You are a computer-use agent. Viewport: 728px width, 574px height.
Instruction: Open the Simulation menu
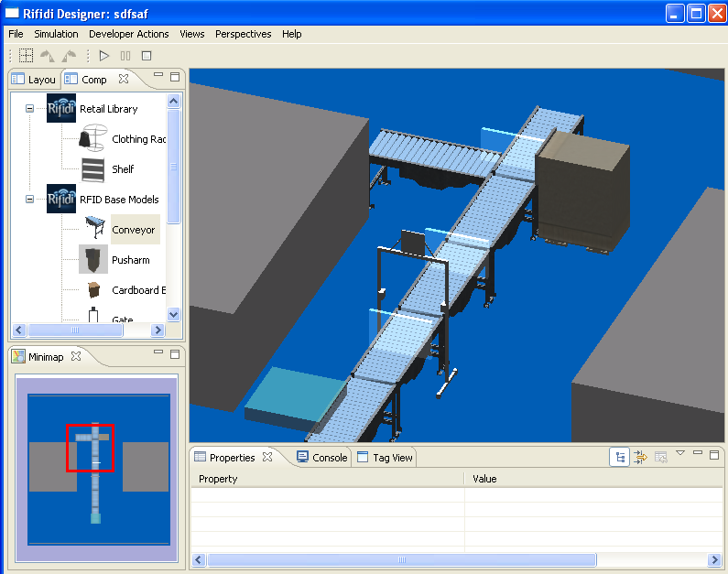[x=56, y=34]
